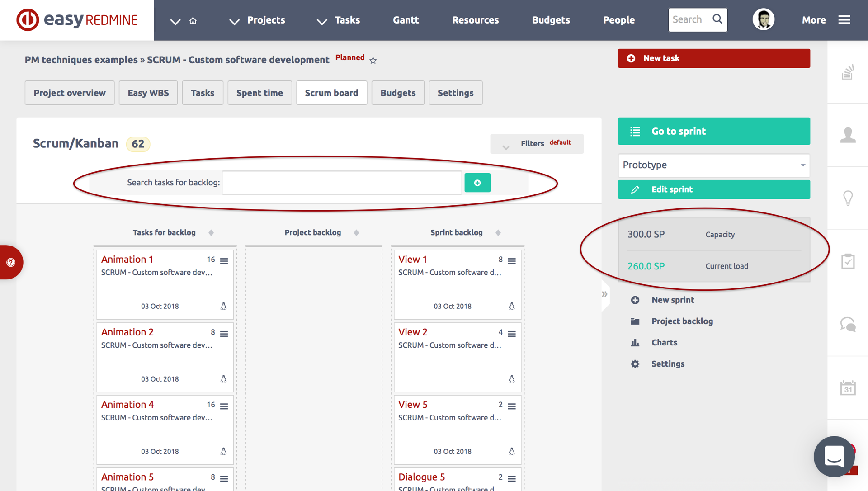Star the project as favorite
Screen dimensions: 868x491
[x=373, y=61]
